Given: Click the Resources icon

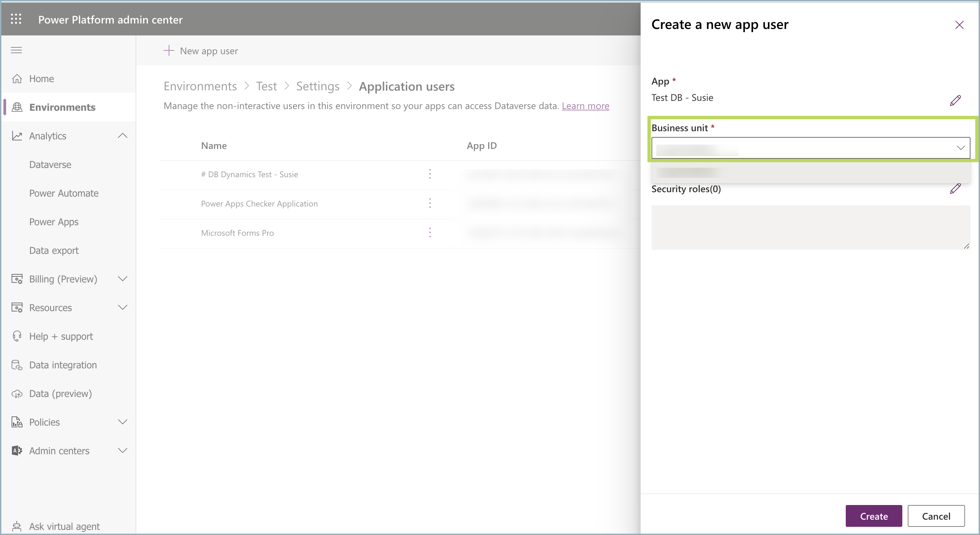Looking at the screenshot, I should tap(17, 307).
